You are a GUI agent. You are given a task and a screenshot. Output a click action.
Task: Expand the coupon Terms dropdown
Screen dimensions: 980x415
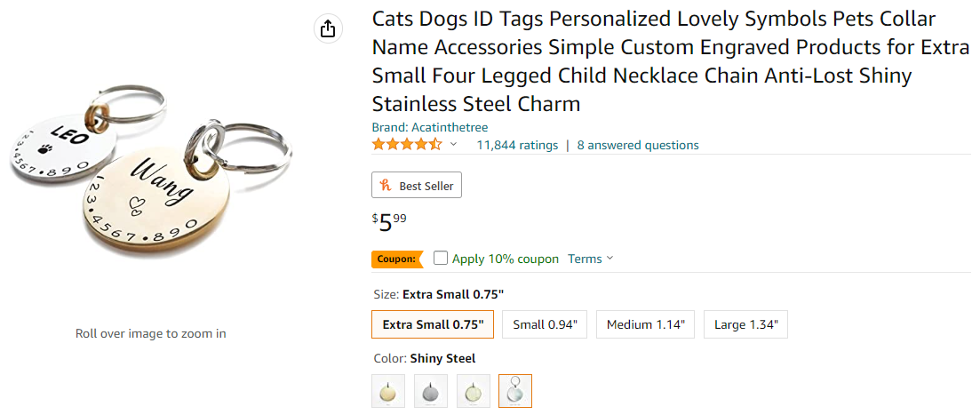591,259
